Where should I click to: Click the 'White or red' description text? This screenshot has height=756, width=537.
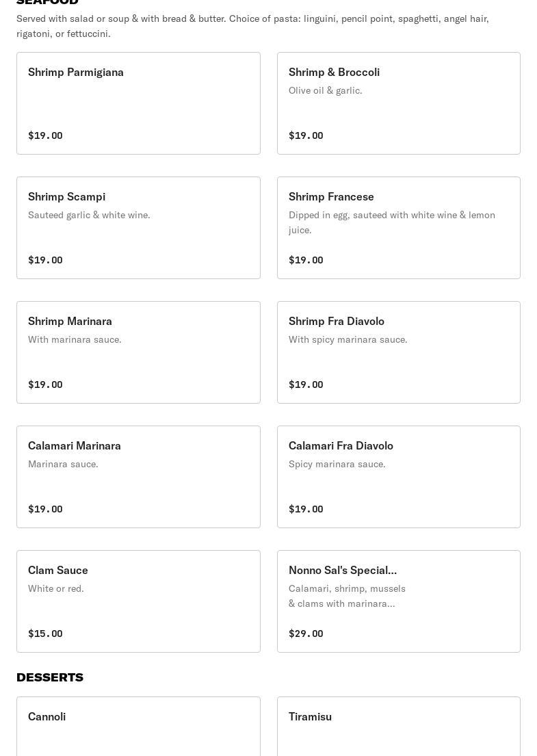pos(56,588)
